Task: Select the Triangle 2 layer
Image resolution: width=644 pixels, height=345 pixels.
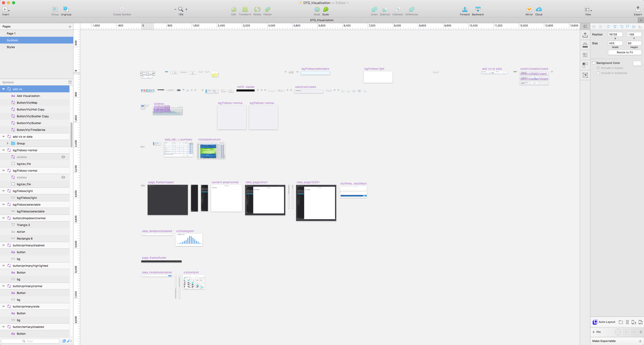Action: pyautogui.click(x=35, y=225)
